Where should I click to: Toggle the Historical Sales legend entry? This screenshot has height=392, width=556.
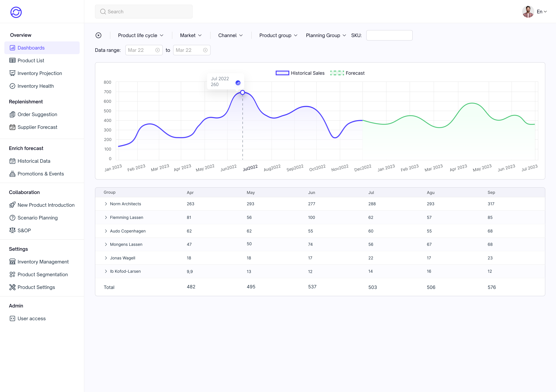(x=300, y=73)
